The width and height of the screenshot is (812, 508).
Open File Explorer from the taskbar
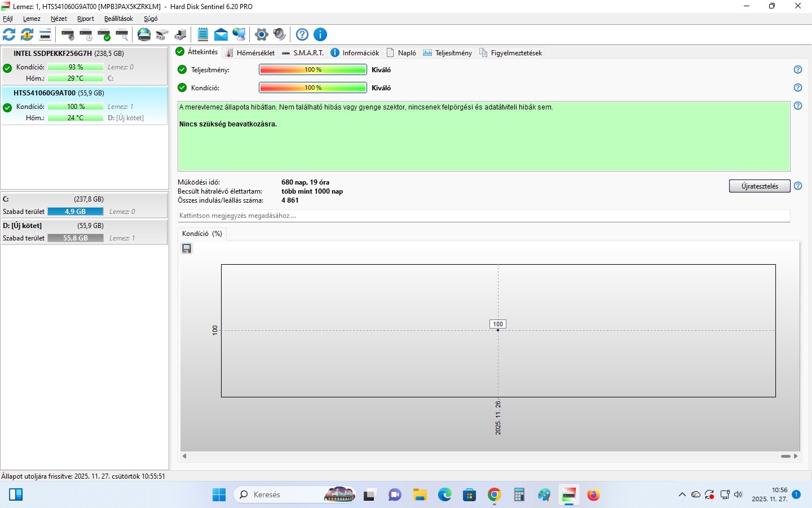(420, 495)
